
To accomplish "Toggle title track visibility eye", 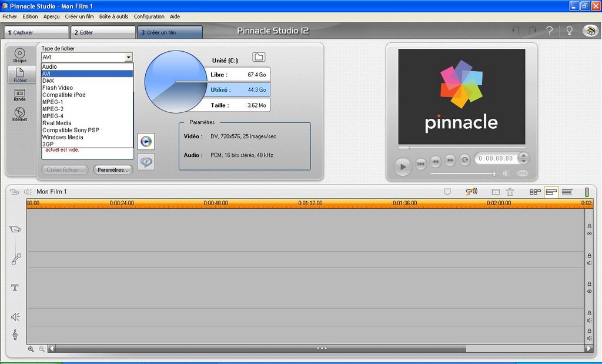I will tap(589, 292).
